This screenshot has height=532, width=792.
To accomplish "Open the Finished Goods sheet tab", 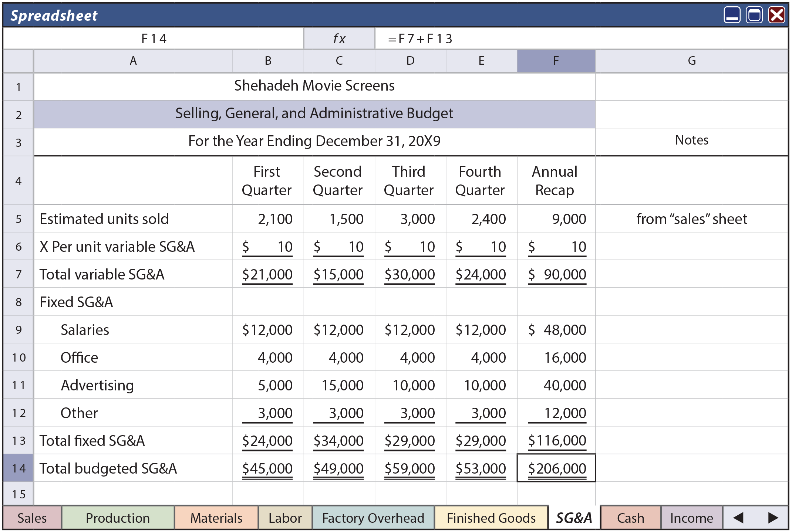I will [491, 518].
